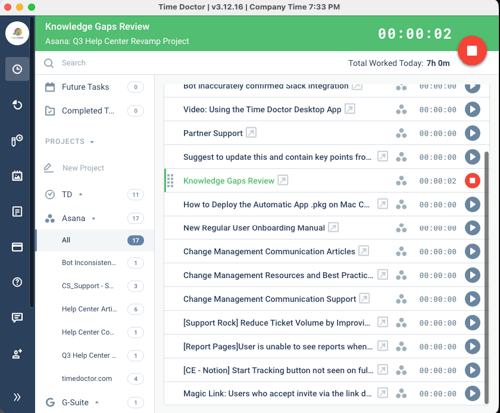This screenshot has height=413, width=500.
Task: Click the calendar icon beside Future Tasks
Action: [50, 87]
